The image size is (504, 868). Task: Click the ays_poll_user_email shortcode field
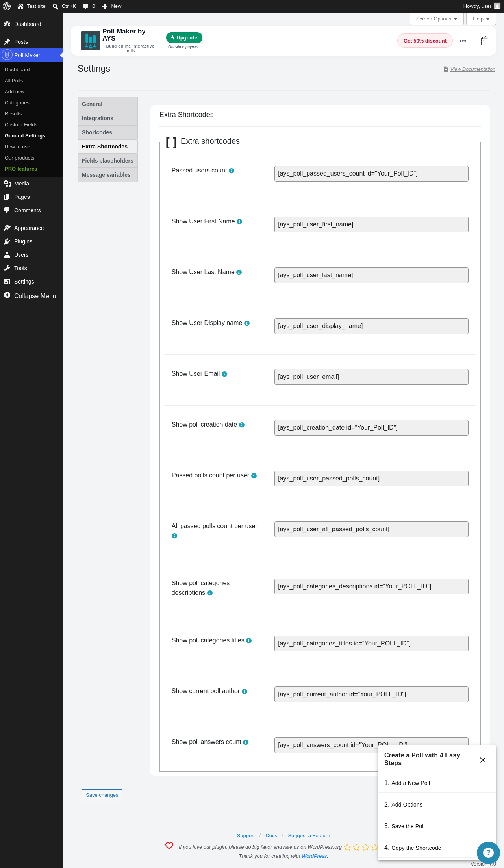tap(371, 377)
